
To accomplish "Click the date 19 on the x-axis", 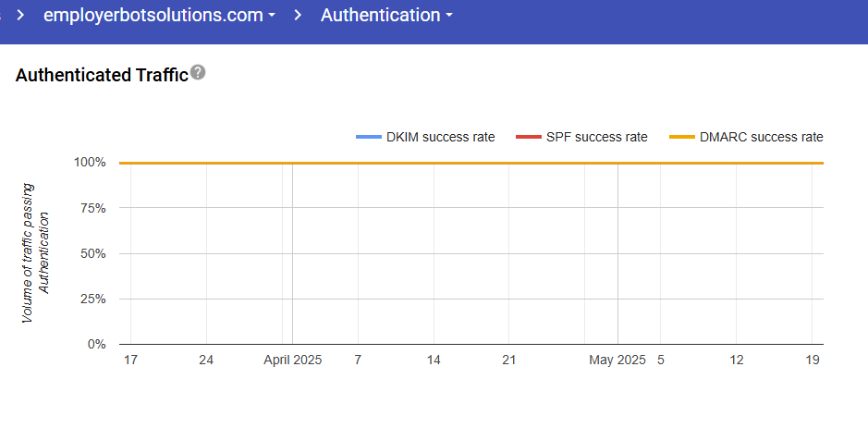I will 813,361.
